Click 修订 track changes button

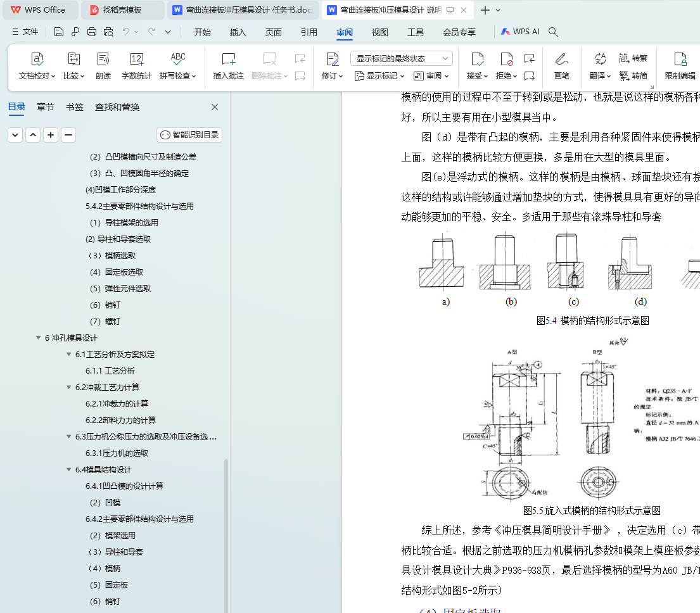click(332, 66)
